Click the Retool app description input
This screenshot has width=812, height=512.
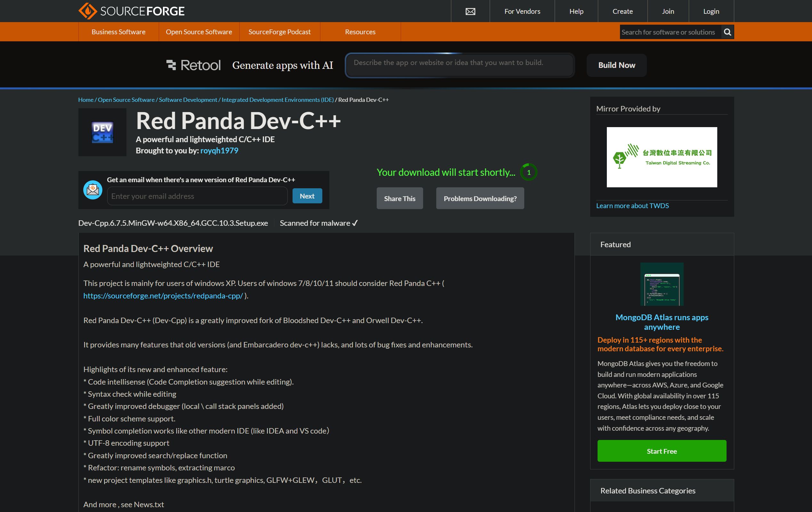[460, 65]
